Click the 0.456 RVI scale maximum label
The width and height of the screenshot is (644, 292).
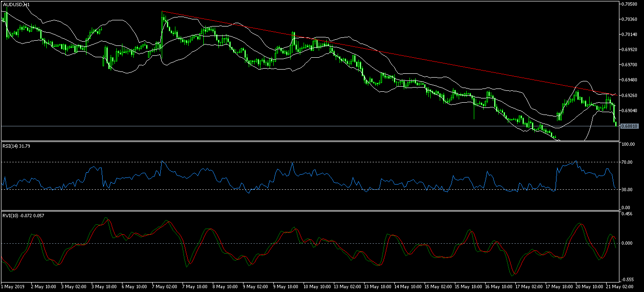pyautogui.click(x=627, y=214)
